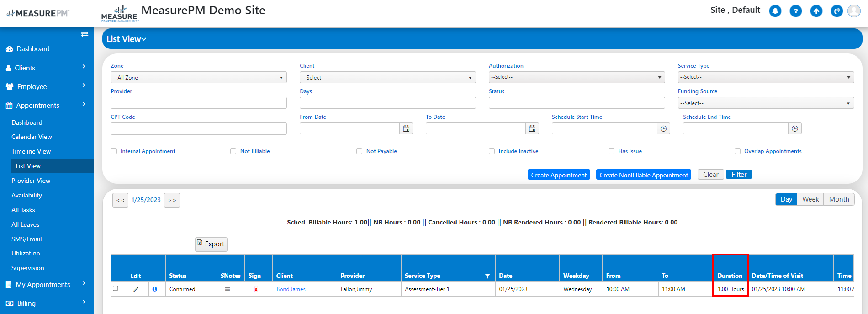Click the pencil edit icon for Bond,James row
This screenshot has width=868, height=314.
136,289
